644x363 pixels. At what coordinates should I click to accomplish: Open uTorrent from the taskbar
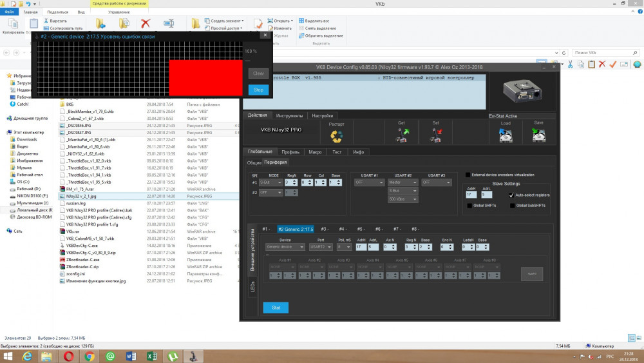[x=173, y=356]
